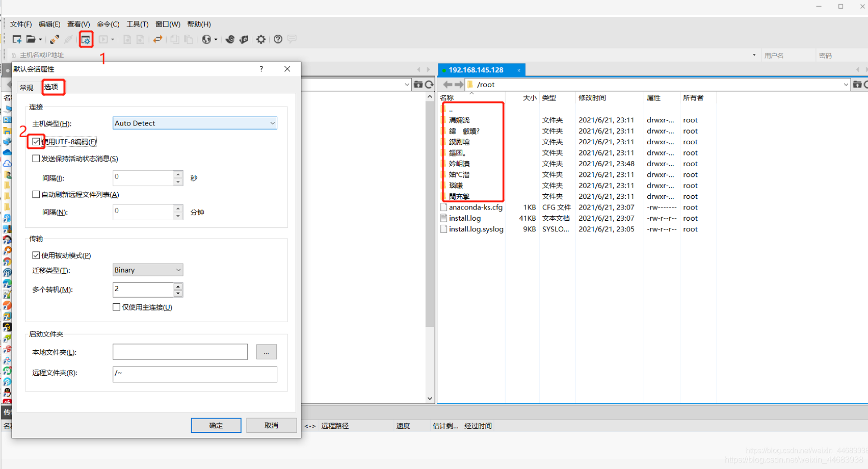The width and height of the screenshot is (868, 469).
Task: Click the remote pane new folder icon
Action: click(857, 85)
